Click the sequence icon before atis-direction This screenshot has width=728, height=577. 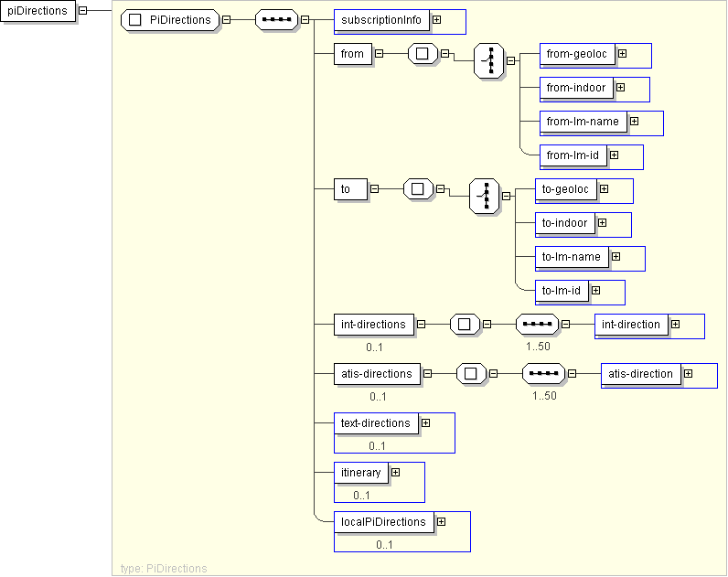(543, 373)
